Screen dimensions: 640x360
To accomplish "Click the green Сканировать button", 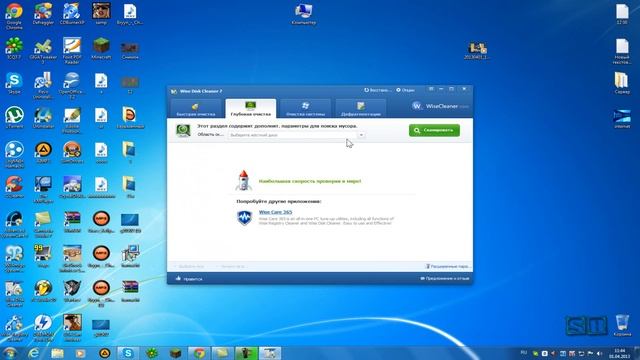I will click(x=434, y=130).
